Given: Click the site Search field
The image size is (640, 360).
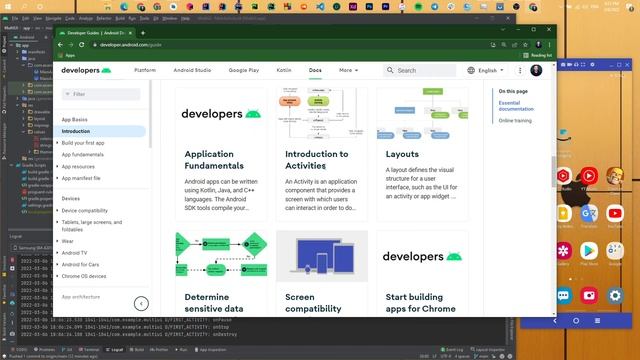Looking at the screenshot, I should tap(420, 70).
